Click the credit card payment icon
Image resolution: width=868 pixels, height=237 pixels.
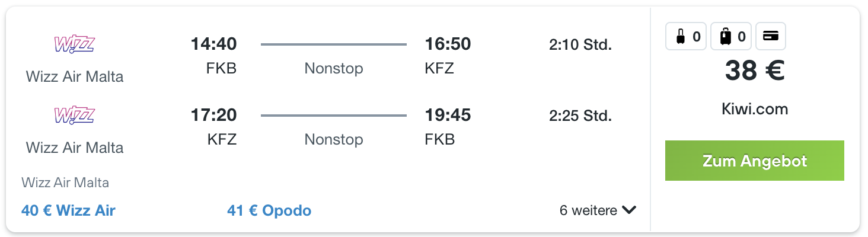point(770,37)
